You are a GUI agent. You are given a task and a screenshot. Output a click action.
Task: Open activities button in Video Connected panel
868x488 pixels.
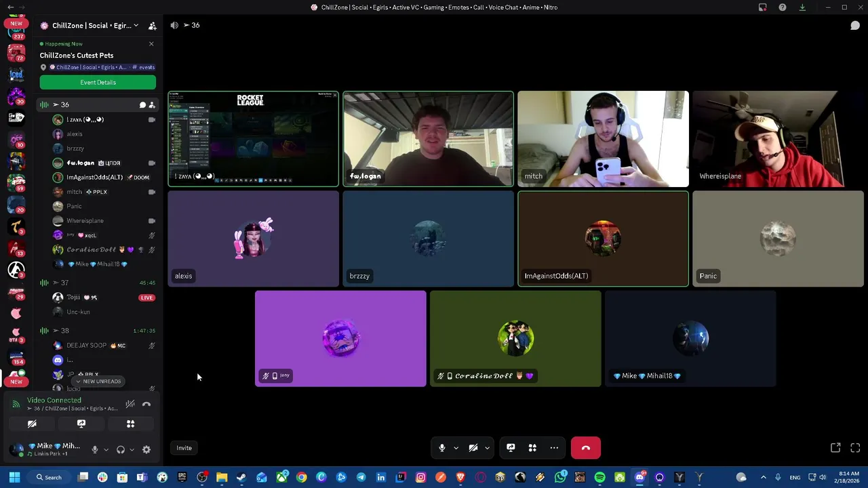click(x=131, y=424)
